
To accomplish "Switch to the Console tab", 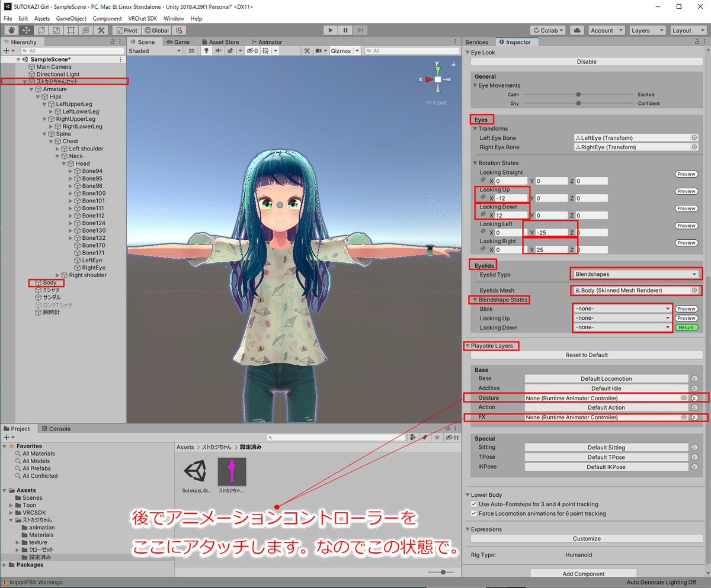I will tap(55, 429).
